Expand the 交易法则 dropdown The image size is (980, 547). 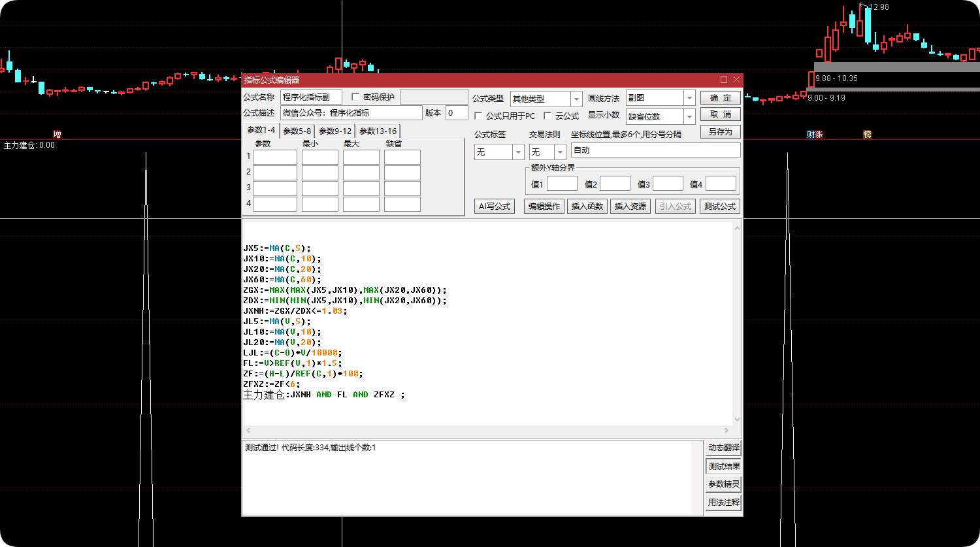(560, 152)
